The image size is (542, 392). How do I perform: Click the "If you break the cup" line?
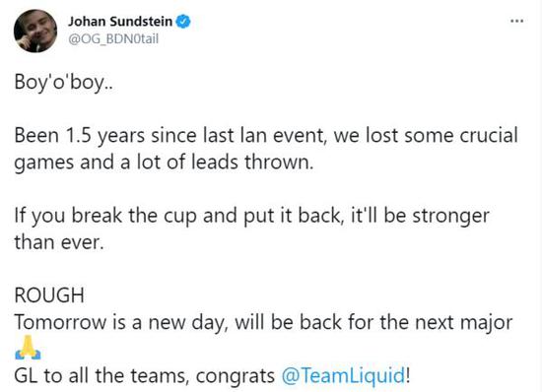(x=105, y=216)
